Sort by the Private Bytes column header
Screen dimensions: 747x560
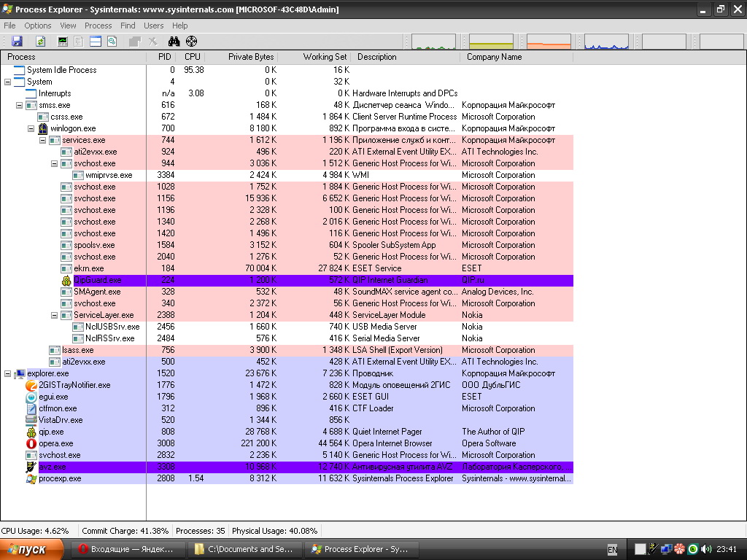(250, 57)
